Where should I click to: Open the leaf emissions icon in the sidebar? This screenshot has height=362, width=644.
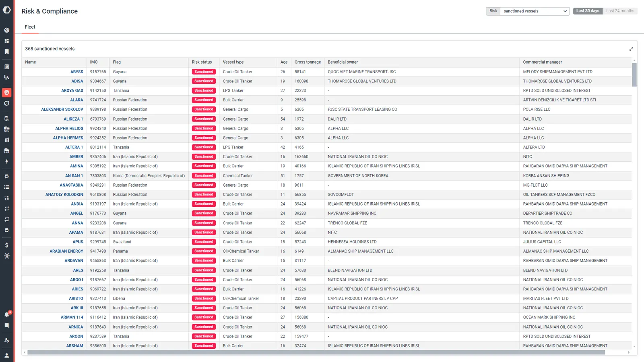(x=7, y=103)
